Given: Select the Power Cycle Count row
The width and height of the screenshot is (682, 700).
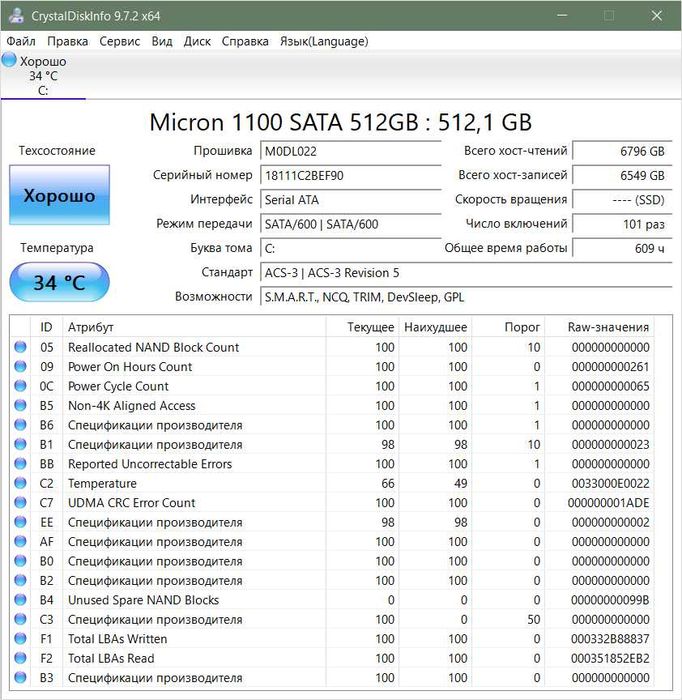Looking at the screenshot, I should coord(332,386).
